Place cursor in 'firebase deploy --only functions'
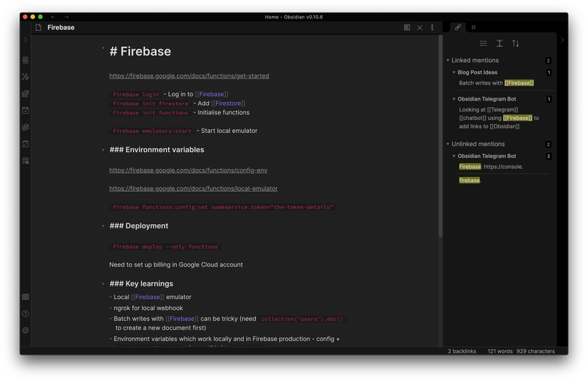The image size is (588, 382). pos(165,247)
